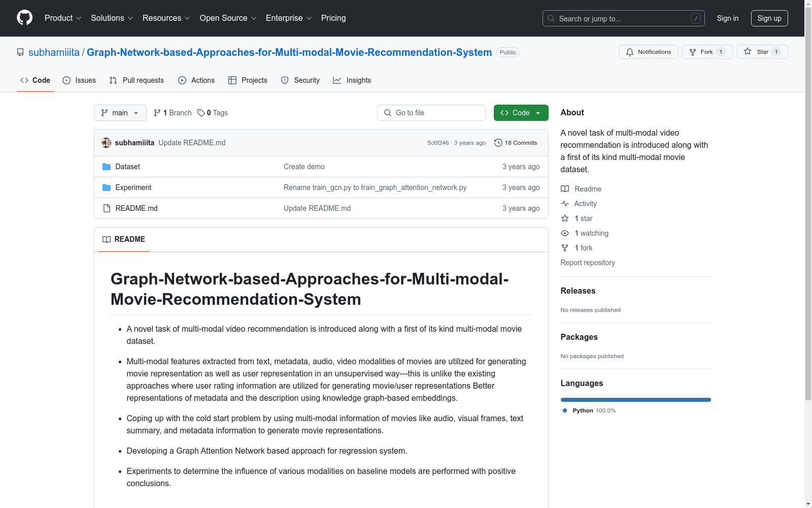Click the history clock icon beside commits
This screenshot has width=812, height=508.
point(498,143)
